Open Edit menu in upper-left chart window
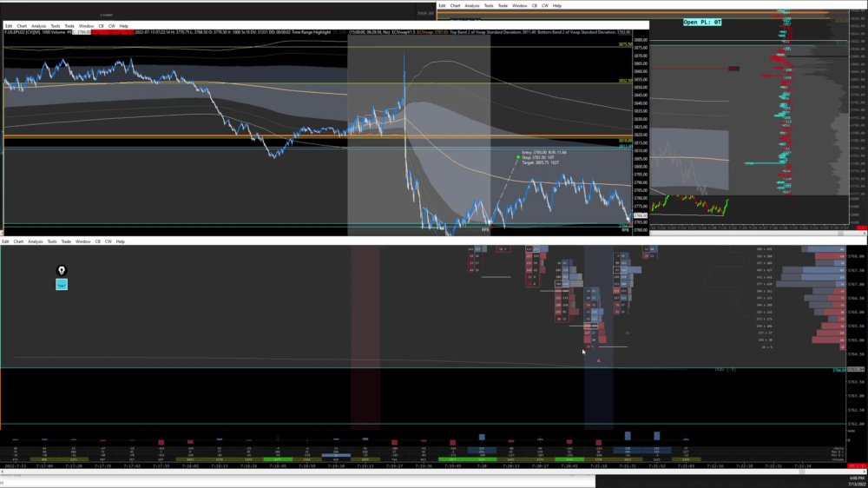868x488 pixels. [x=9, y=26]
